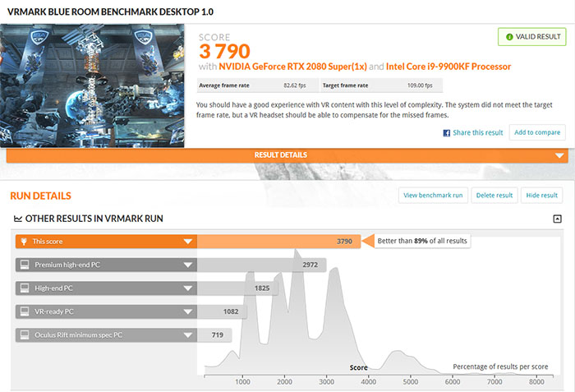Click the RESULT DETAILS bar label

[281, 154]
